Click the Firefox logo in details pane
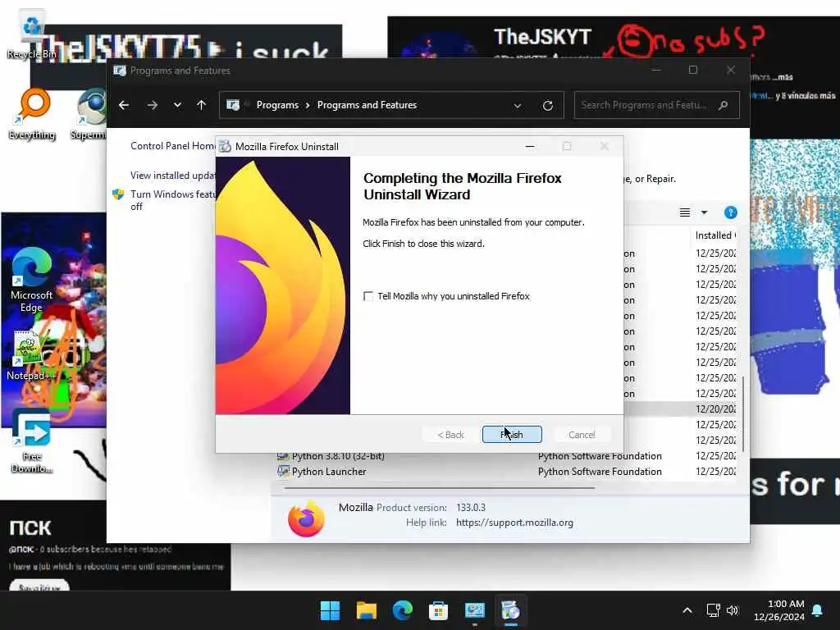840x630 pixels. pyautogui.click(x=306, y=518)
